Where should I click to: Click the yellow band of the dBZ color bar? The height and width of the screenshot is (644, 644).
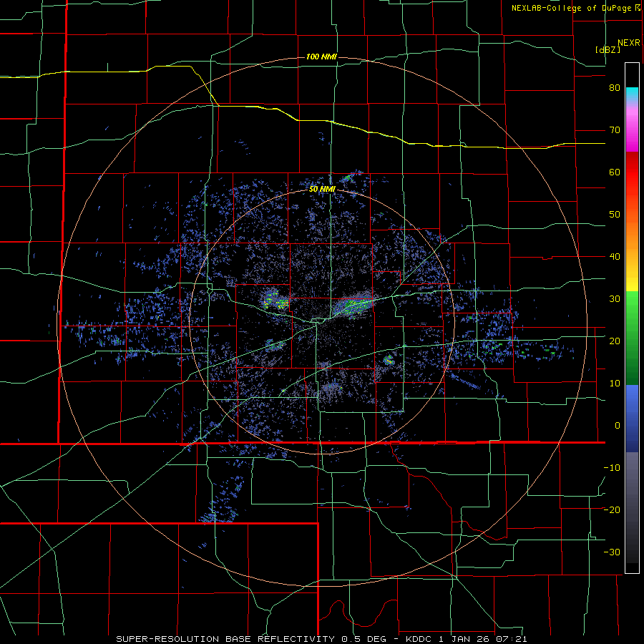click(632, 278)
